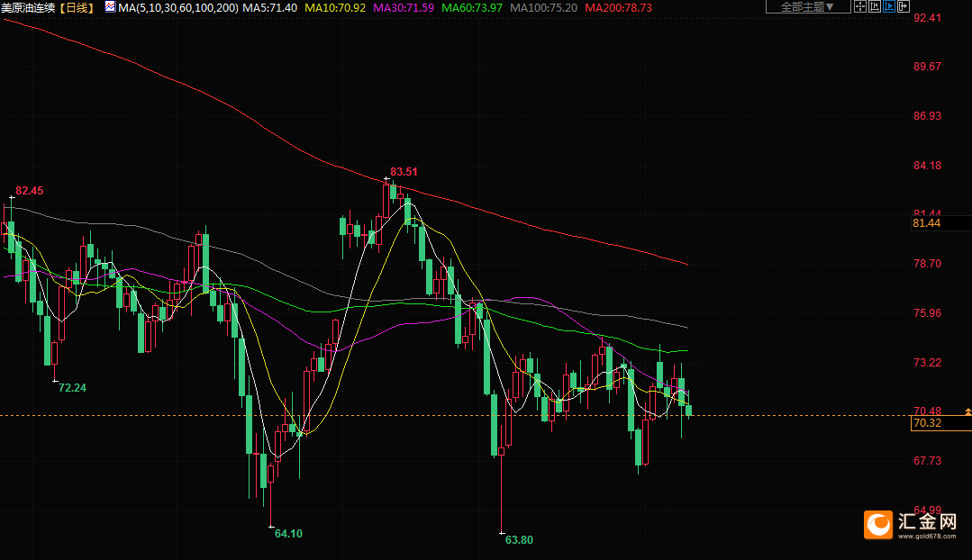Click the MA indicator chart icon
The height and width of the screenshot is (560, 972).
click(110, 7)
